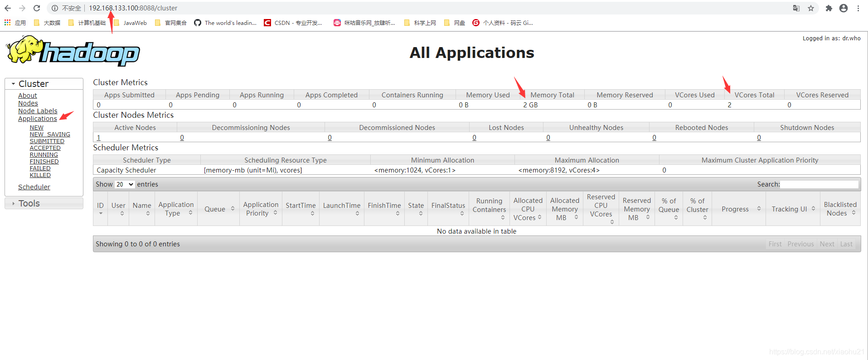Image resolution: width=868 pixels, height=360 pixels.
Task: Open the JavaWeb bookmark folder
Action: pos(130,23)
